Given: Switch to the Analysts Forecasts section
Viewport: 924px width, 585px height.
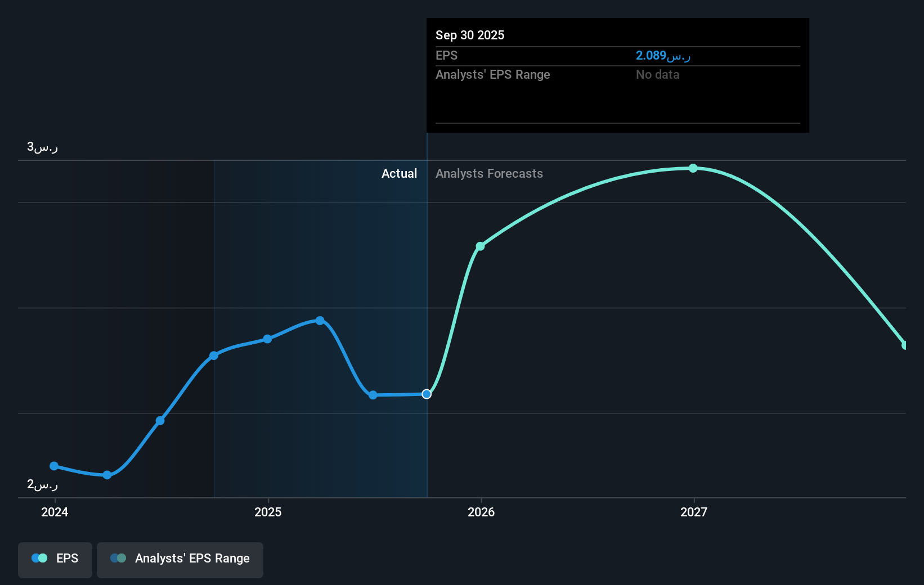Looking at the screenshot, I should (x=489, y=174).
